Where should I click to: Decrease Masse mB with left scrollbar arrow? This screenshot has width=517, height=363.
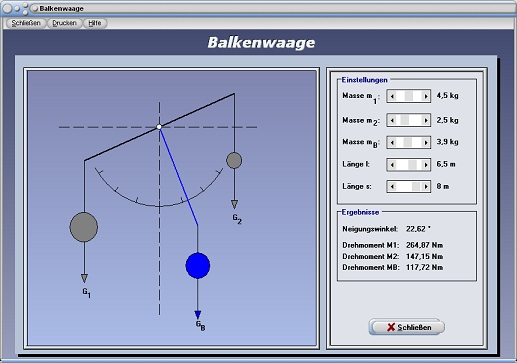(392, 142)
